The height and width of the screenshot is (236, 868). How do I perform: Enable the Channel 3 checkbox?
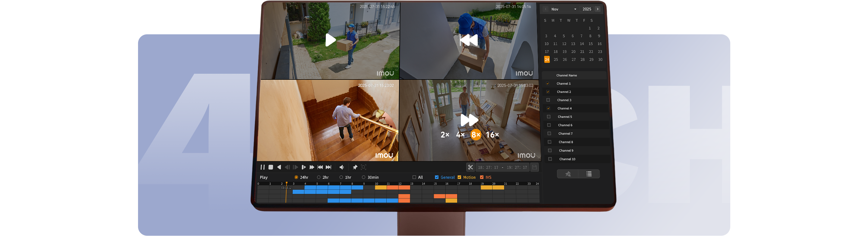[x=548, y=100]
